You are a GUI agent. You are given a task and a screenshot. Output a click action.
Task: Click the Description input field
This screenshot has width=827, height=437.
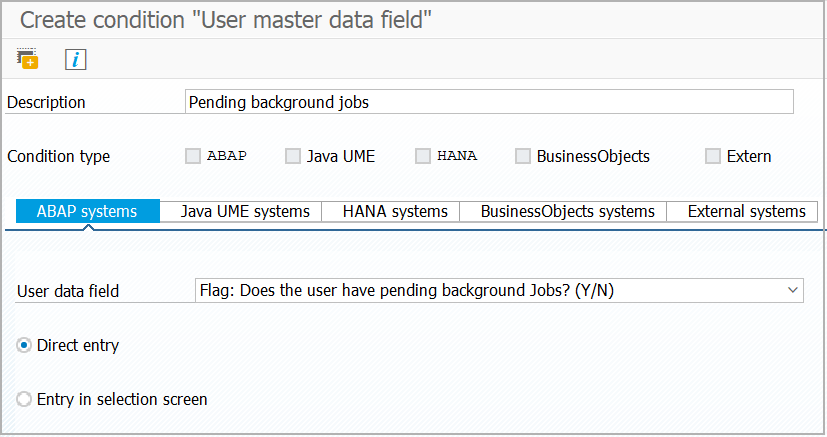pos(489,102)
